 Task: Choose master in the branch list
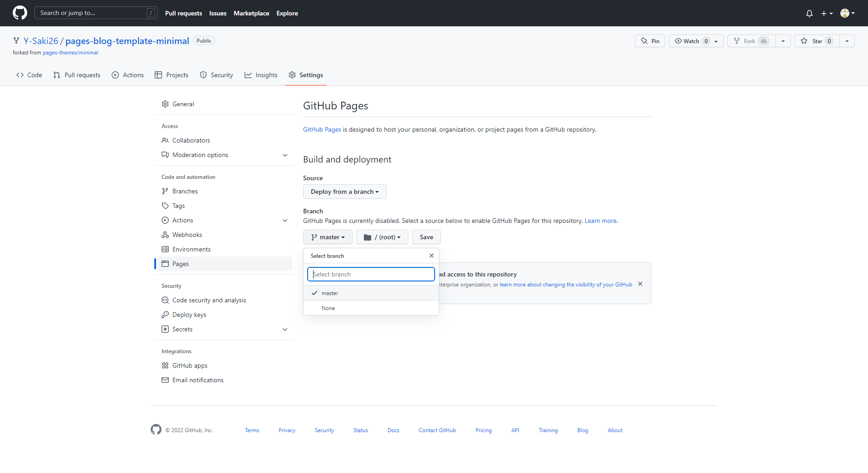[371, 293]
